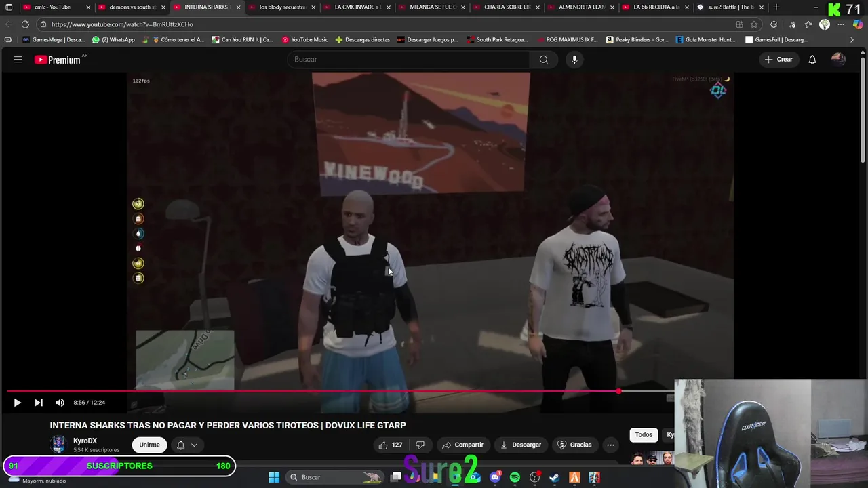
Task: Open the tab actions menu icon
Action: pos(9,7)
